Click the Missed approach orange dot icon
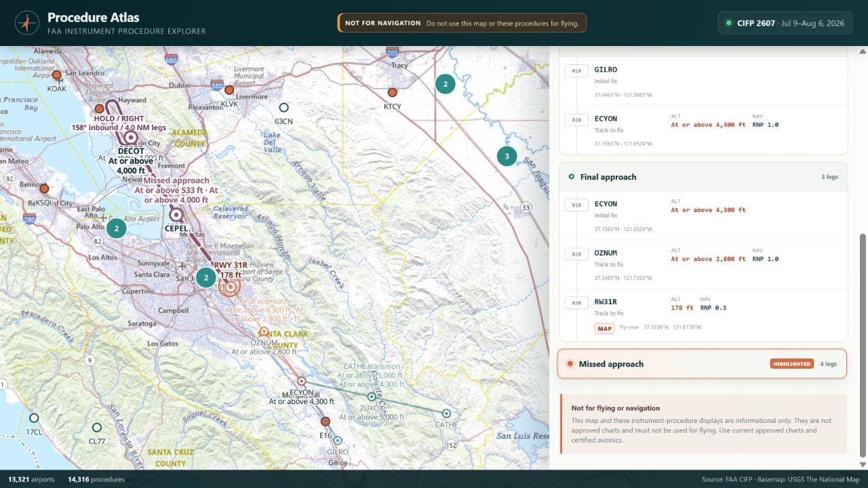Screen dimensions: 868x488 coord(570,364)
